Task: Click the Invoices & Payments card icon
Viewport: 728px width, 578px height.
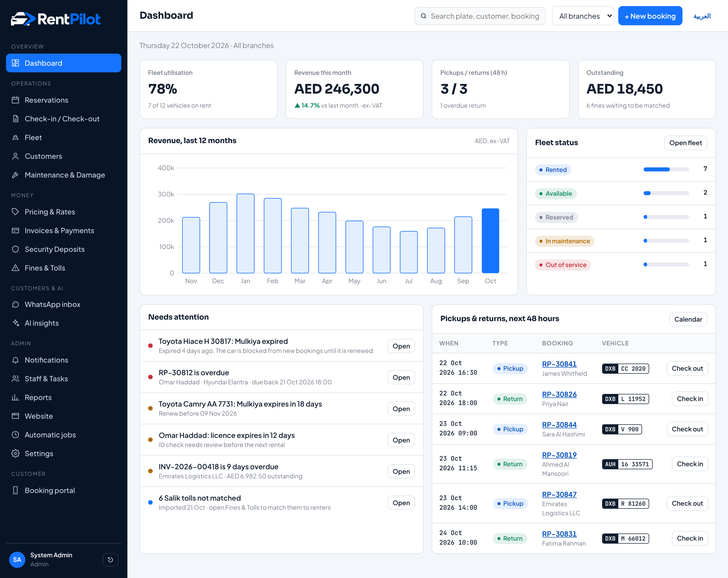Action: (x=15, y=230)
